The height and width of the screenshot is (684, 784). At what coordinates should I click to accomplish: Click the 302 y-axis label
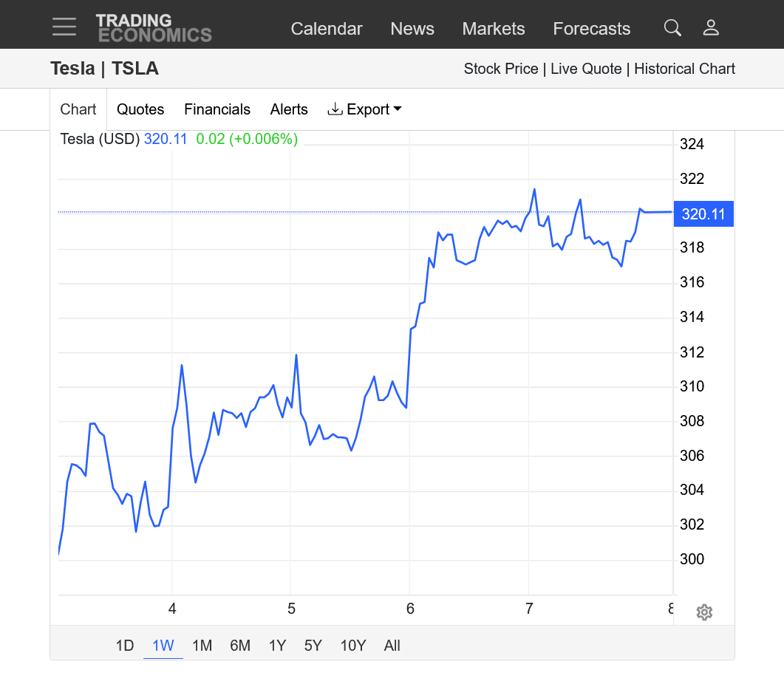[692, 524]
